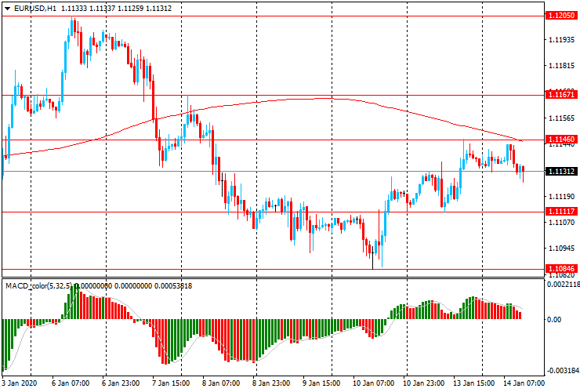
Task: Click the 14 Jan 07:00 time axis label
Action: (524, 383)
